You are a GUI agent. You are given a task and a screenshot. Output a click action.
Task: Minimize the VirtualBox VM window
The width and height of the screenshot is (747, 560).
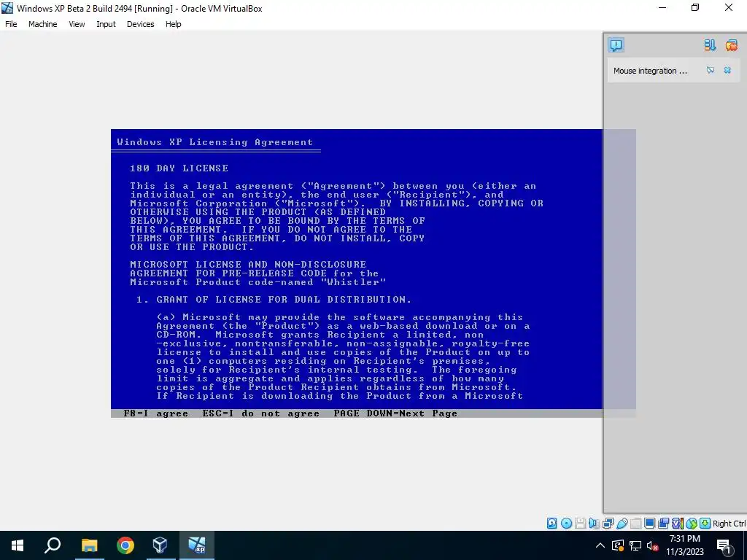pyautogui.click(x=662, y=7)
